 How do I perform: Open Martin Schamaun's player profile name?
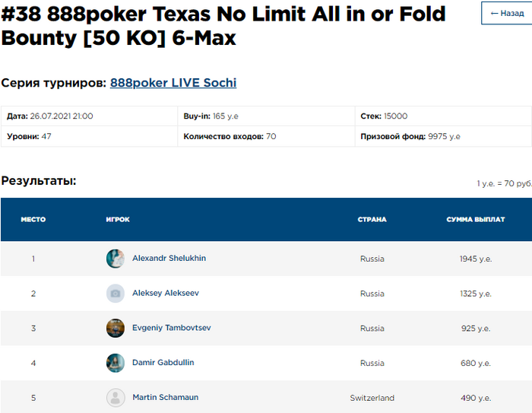pyautogui.click(x=166, y=398)
